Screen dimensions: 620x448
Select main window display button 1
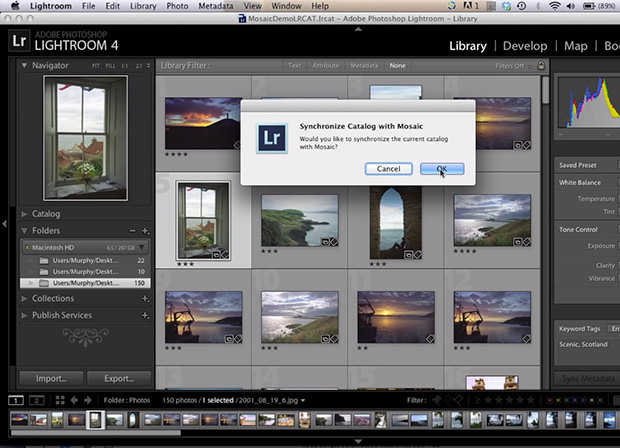[x=16, y=400]
